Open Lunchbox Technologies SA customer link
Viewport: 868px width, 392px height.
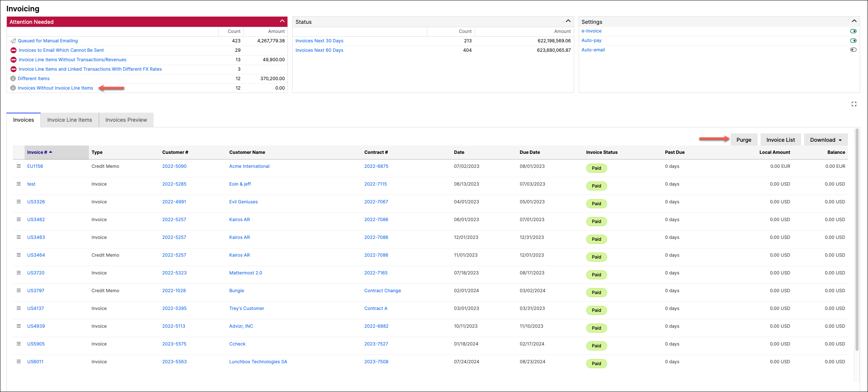click(x=258, y=362)
